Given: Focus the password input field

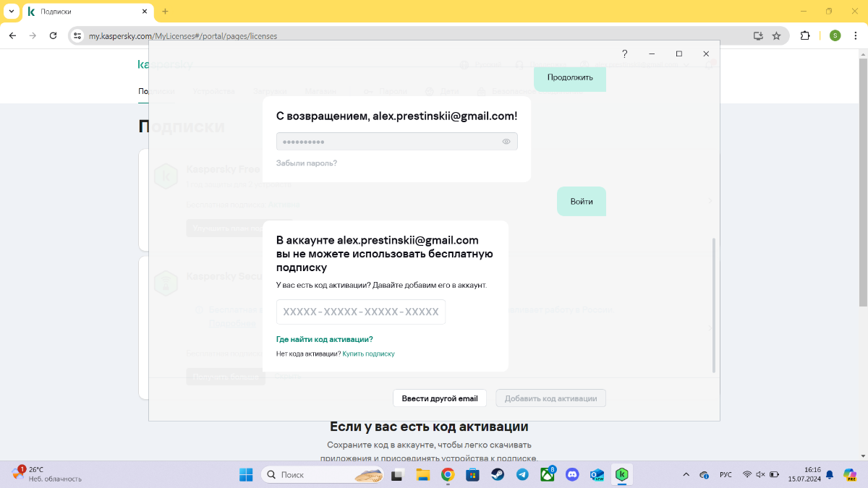Looking at the screenshot, I should 396,142.
